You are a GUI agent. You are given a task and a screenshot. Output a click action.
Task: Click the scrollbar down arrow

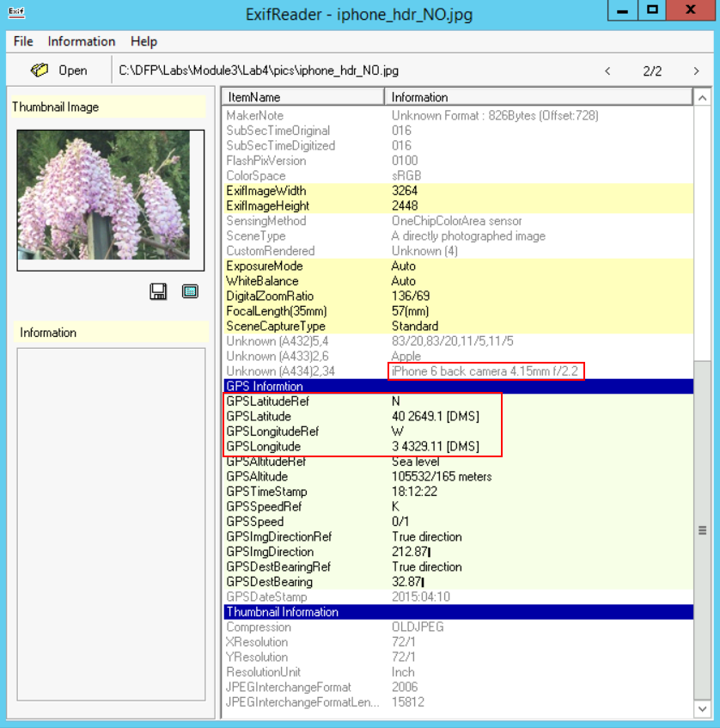click(702, 710)
